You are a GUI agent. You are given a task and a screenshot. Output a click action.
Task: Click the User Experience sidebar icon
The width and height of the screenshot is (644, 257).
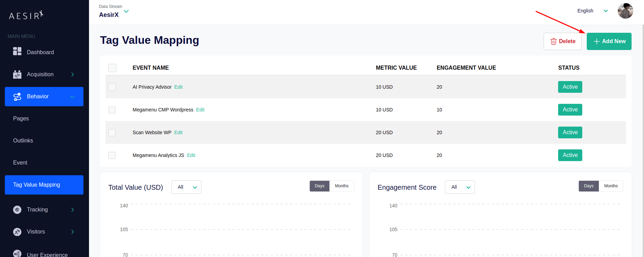click(x=17, y=254)
